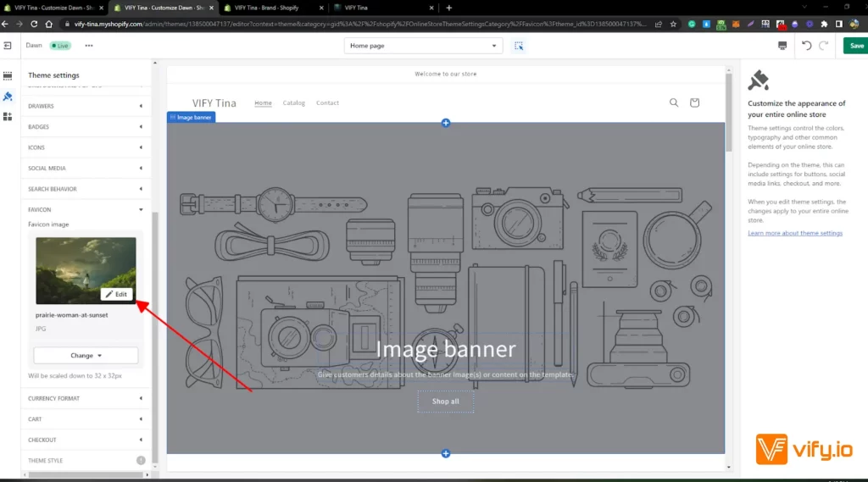Collapse the Favicon settings section
Image resolution: width=868 pixels, height=482 pixels.
click(x=85, y=209)
